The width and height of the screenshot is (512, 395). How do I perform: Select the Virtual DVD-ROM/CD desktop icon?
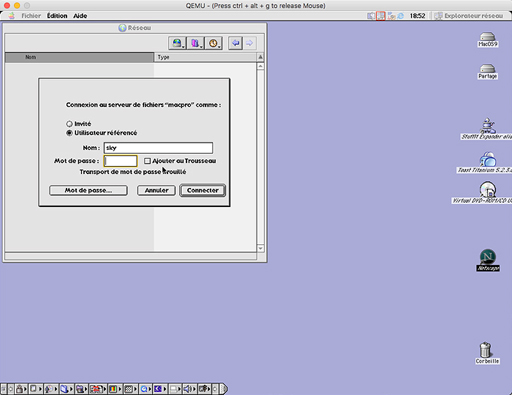[x=488, y=192]
